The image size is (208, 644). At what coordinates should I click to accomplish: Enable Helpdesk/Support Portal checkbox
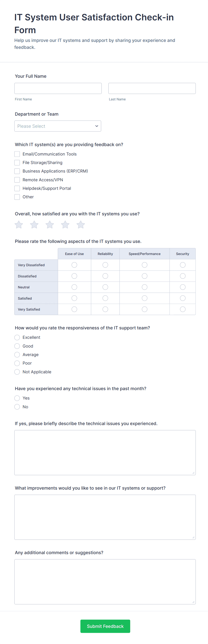point(17,188)
